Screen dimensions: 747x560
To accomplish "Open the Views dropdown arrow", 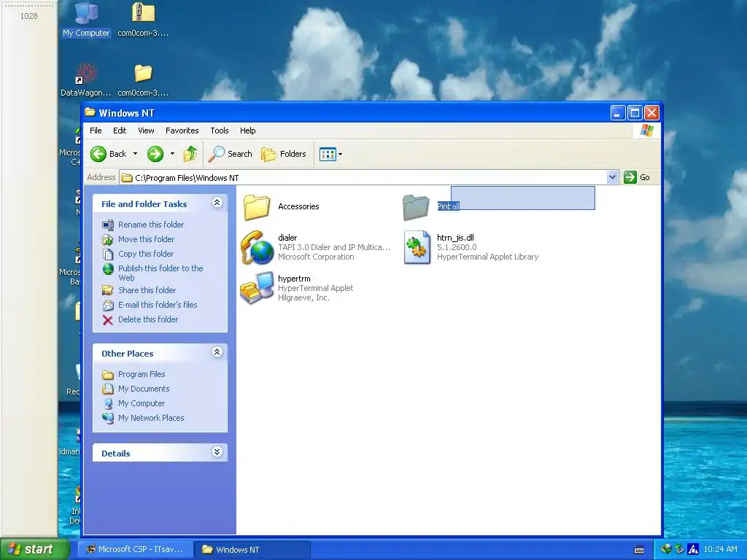I will point(340,155).
